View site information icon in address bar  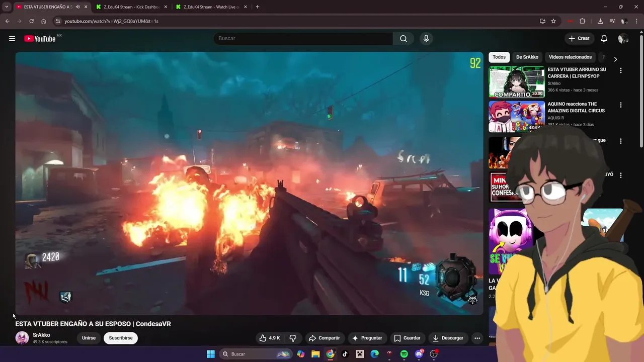(58, 21)
